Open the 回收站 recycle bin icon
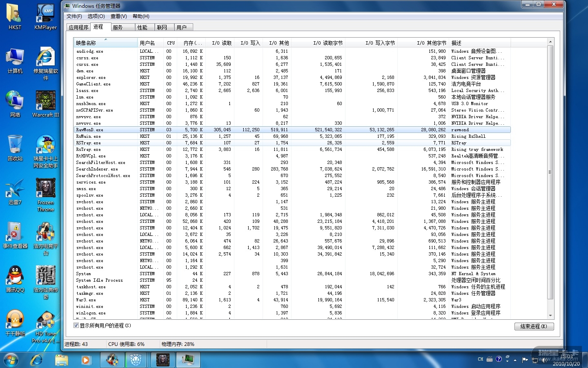The image size is (588, 368). (15, 148)
